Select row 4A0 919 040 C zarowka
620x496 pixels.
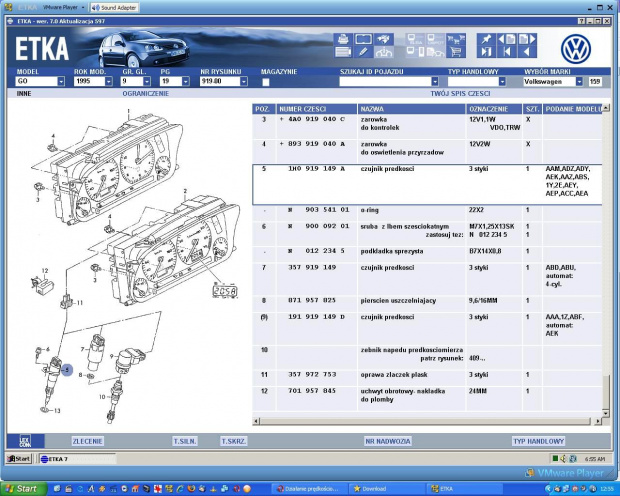[427, 127]
